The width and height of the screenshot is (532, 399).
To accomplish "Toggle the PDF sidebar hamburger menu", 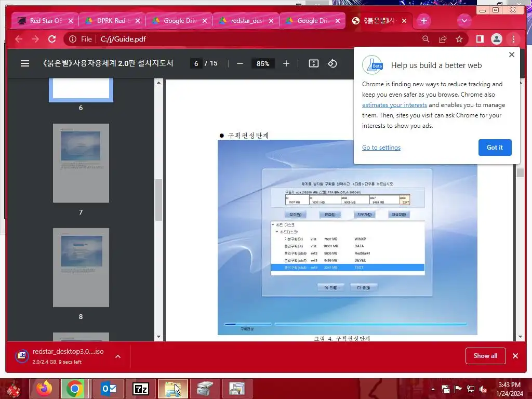I will pyautogui.click(x=25, y=63).
